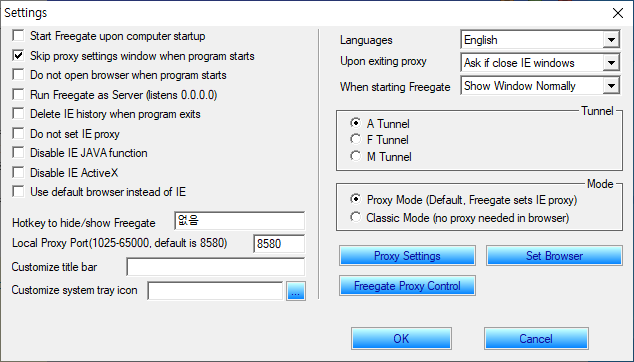Enable Run Freegate as Server option
The width and height of the screenshot is (634, 362).
click(x=18, y=94)
